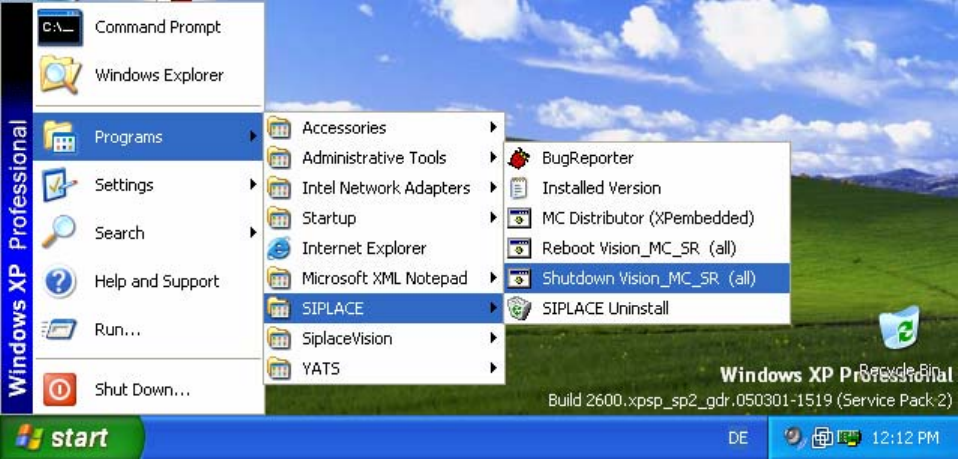
Task: Click the green start button
Action: 72,438
